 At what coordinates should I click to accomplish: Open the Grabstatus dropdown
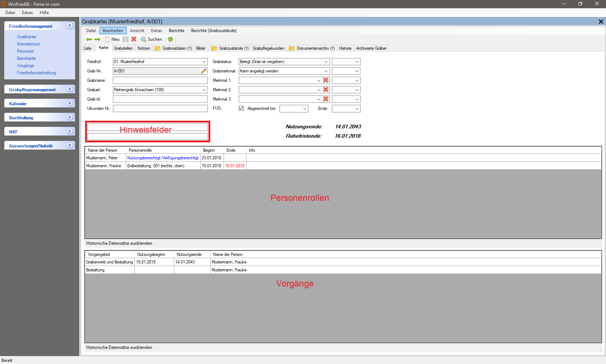coord(326,62)
